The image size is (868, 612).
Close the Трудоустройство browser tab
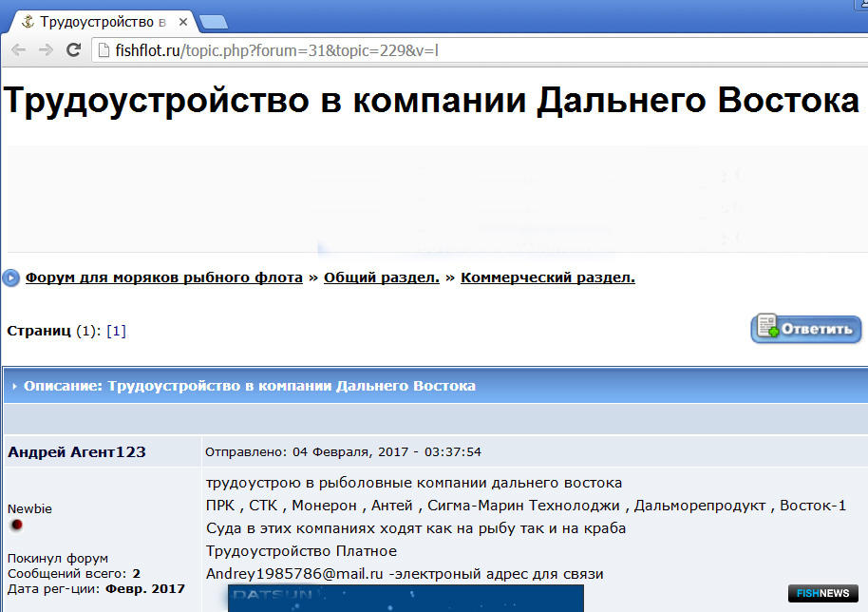pyautogui.click(x=183, y=22)
